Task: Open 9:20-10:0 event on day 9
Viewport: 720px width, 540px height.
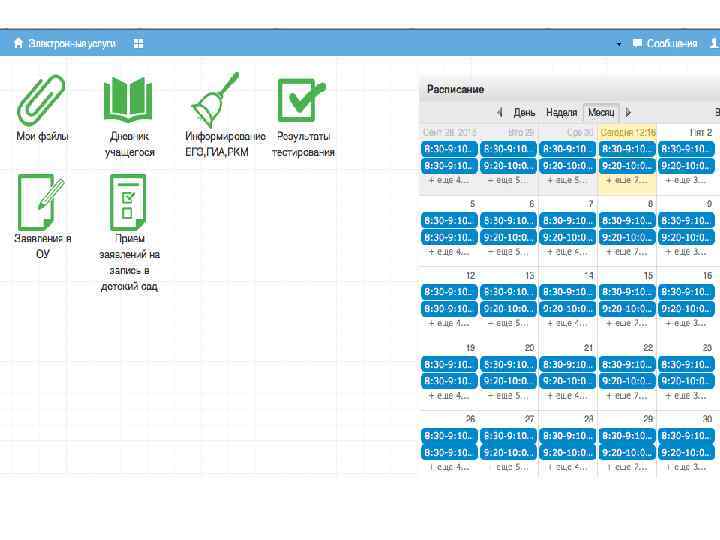Action: [686, 237]
